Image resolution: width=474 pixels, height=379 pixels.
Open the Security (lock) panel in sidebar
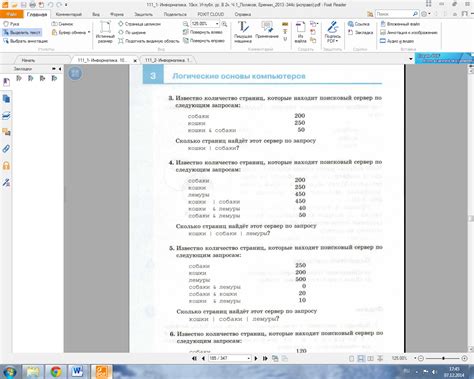click(x=6, y=166)
